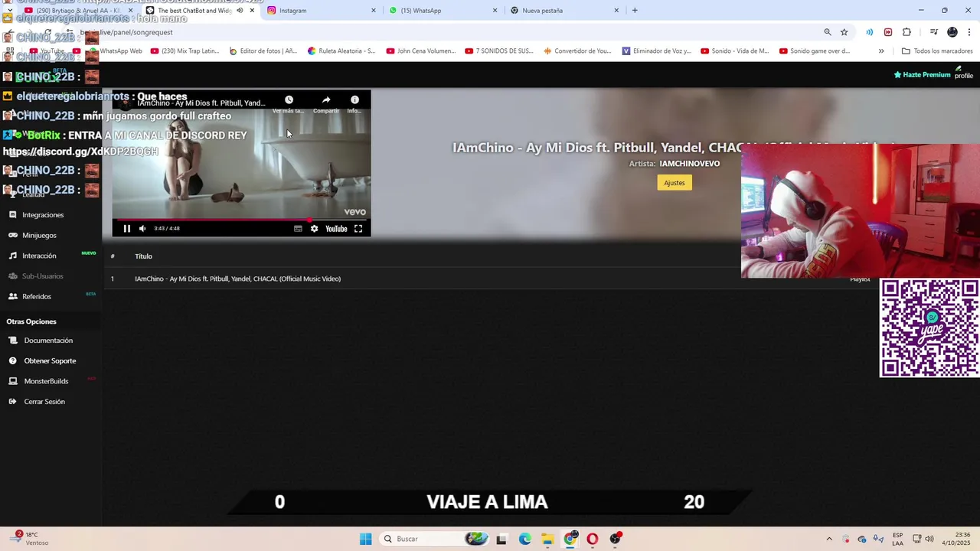Open the Extensions puzzle icon
This screenshot has width=980, height=551.
[907, 32]
